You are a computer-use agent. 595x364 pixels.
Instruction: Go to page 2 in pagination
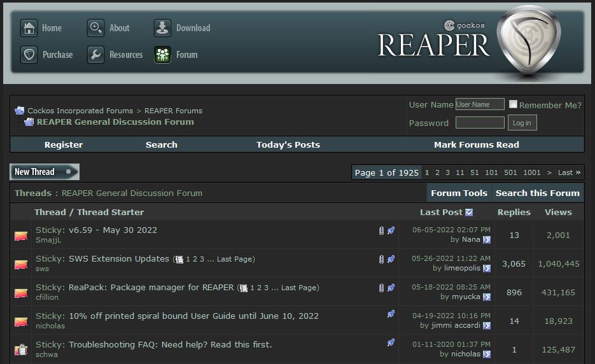tap(437, 172)
